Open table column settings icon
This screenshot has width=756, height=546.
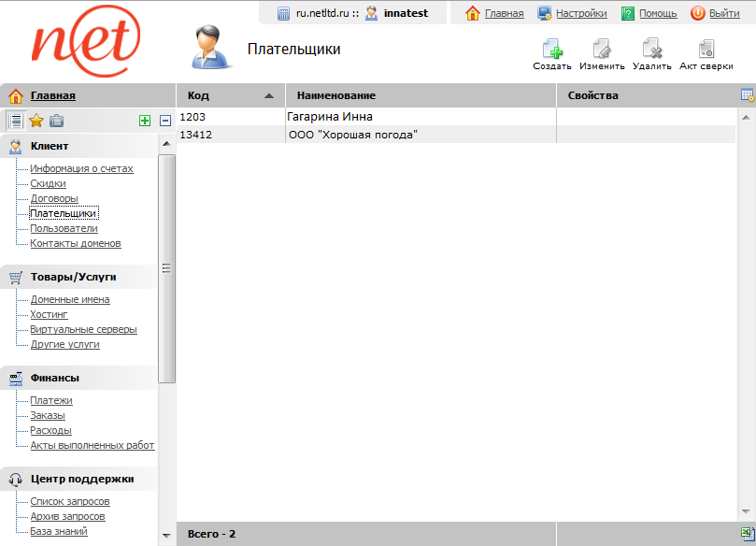747,95
